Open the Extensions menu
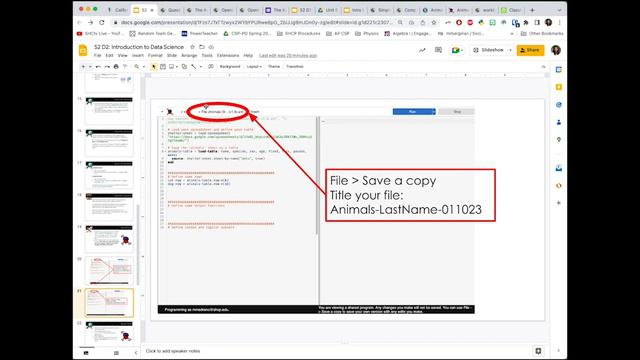 tap(228, 56)
